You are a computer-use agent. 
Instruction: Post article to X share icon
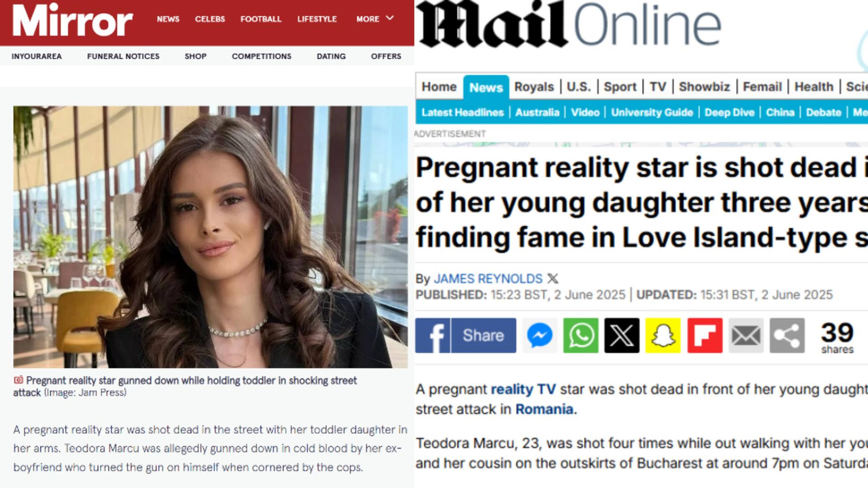(622, 335)
